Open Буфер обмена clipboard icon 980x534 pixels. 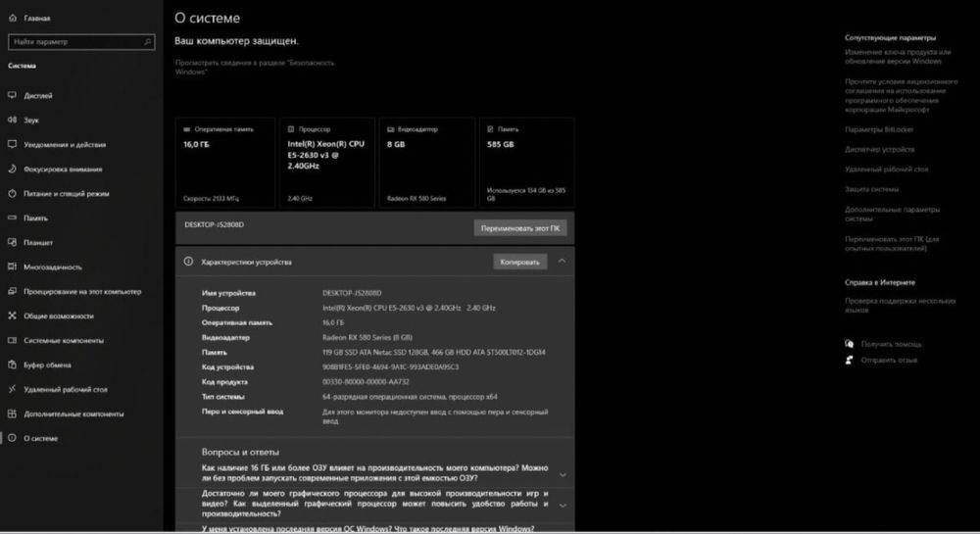12,364
